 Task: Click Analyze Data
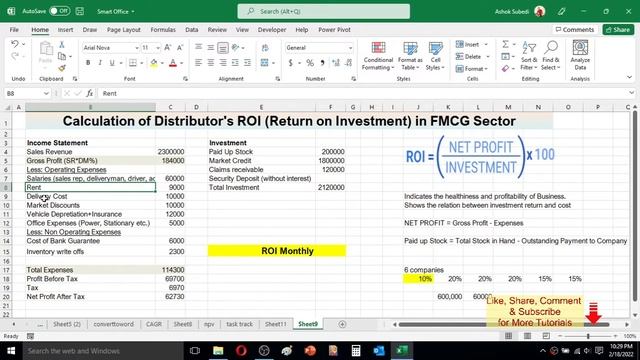[x=580, y=56]
